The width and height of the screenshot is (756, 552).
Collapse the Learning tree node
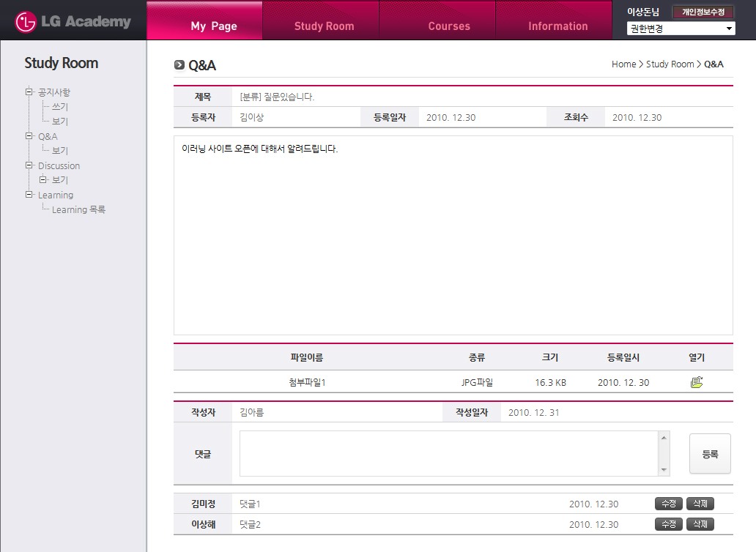(x=29, y=195)
